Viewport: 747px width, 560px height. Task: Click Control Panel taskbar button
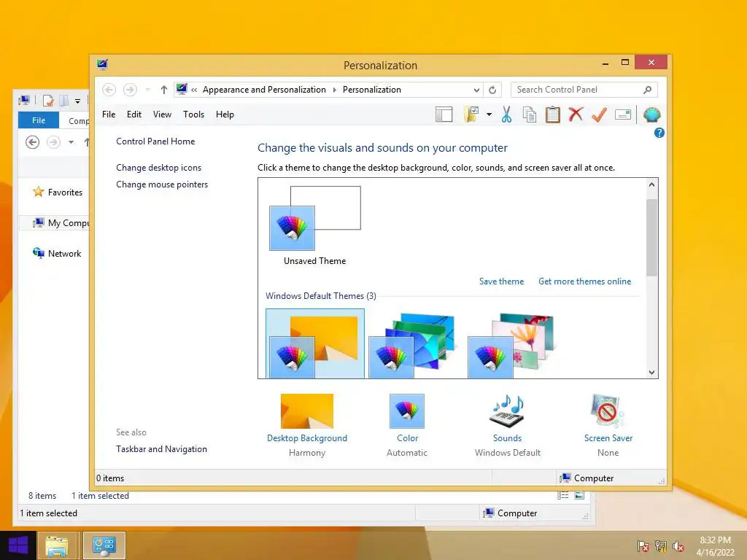[104, 545]
